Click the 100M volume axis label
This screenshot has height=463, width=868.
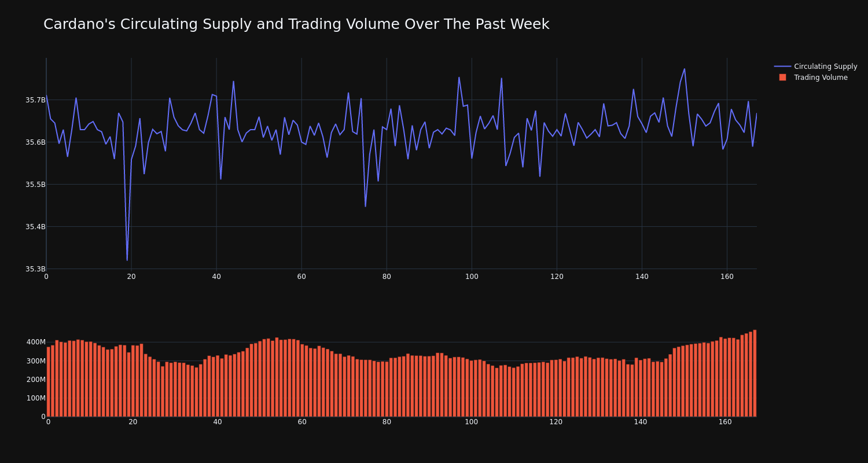point(35,398)
